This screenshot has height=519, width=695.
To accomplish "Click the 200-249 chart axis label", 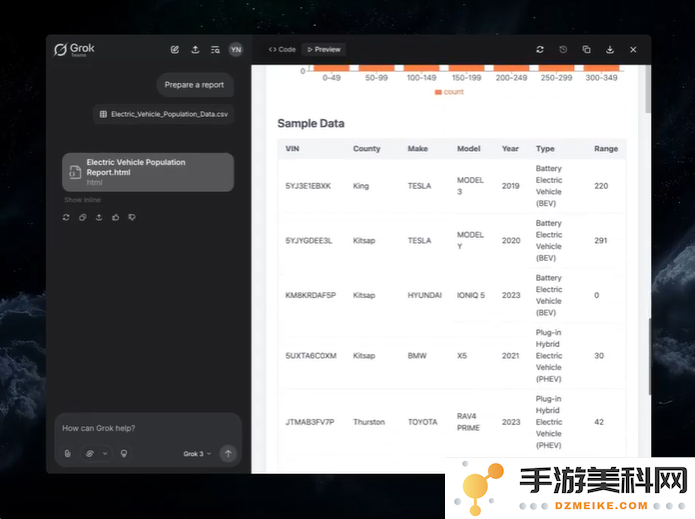I will (511, 78).
